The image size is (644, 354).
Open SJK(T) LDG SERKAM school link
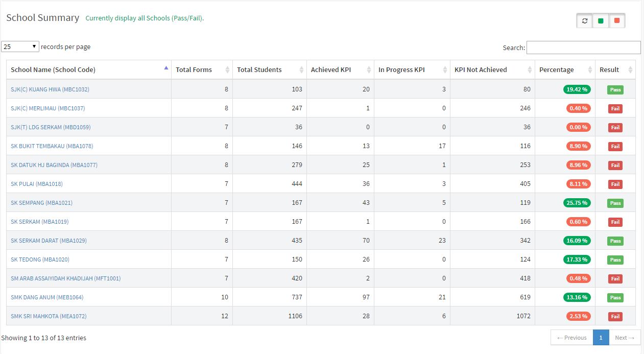(51, 127)
